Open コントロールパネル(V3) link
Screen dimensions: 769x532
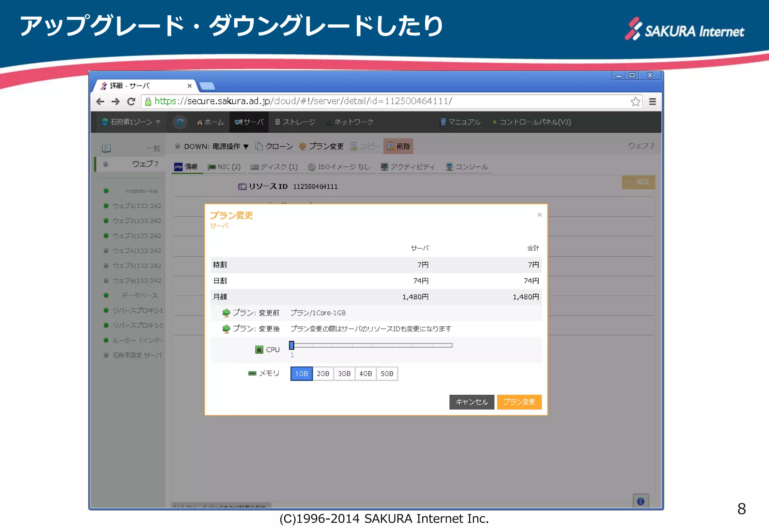[532, 122]
